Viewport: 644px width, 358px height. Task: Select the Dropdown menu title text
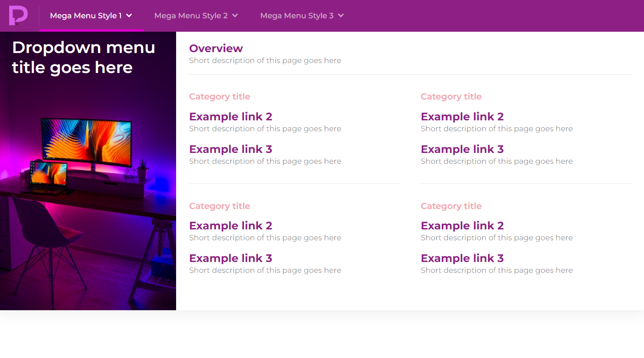click(x=83, y=57)
